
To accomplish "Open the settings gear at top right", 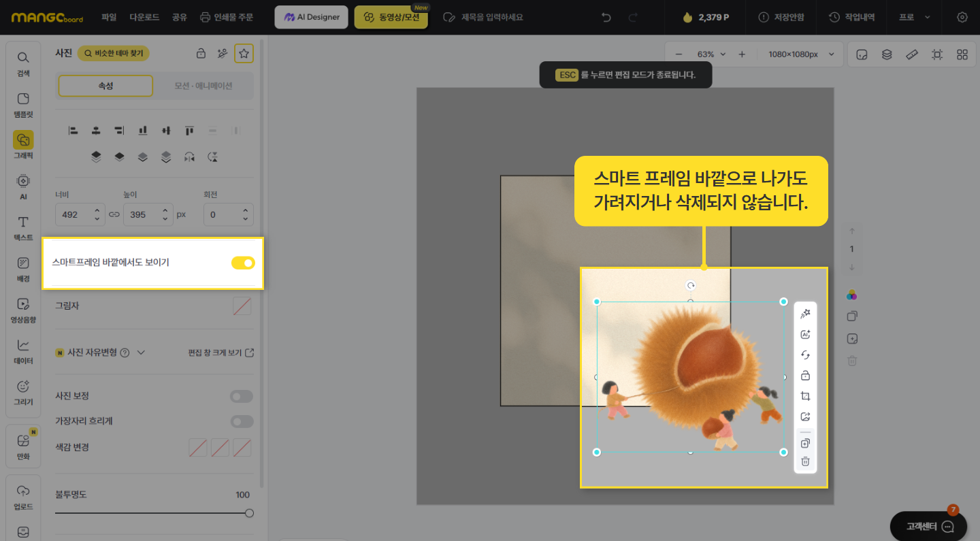I will [962, 17].
